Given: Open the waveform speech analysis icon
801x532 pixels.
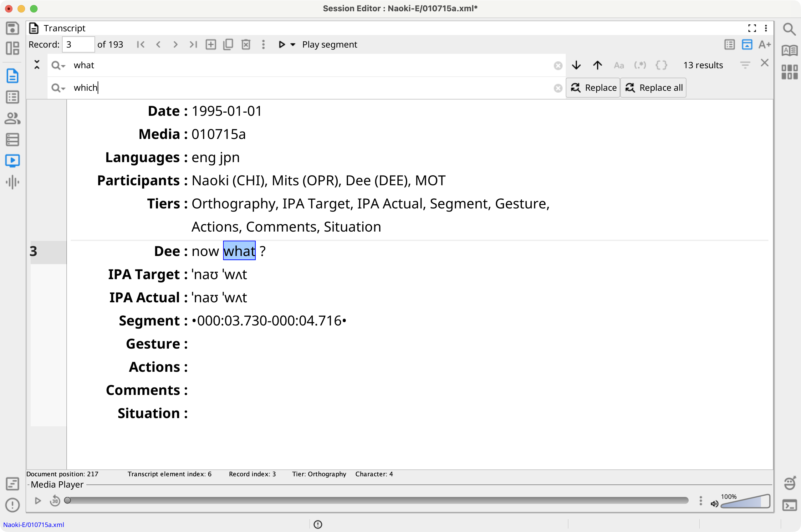Looking at the screenshot, I should [12, 182].
